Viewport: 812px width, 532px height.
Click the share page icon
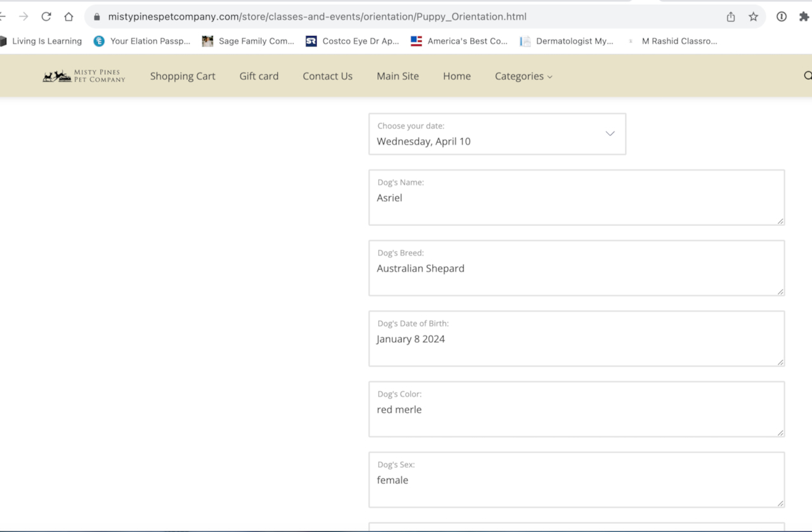[731, 17]
